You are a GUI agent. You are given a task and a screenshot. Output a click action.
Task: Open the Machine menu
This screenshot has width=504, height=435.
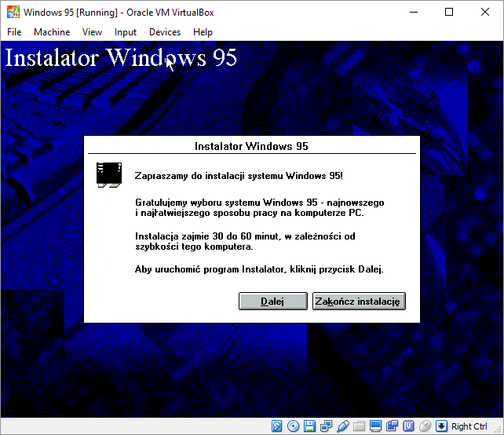[52, 32]
